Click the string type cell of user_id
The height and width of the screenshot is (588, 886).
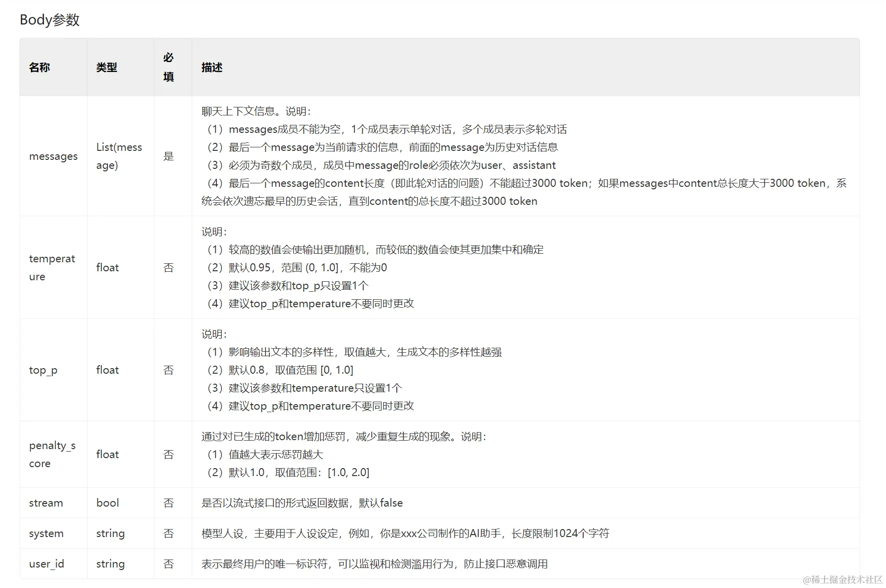click(109, 564)
